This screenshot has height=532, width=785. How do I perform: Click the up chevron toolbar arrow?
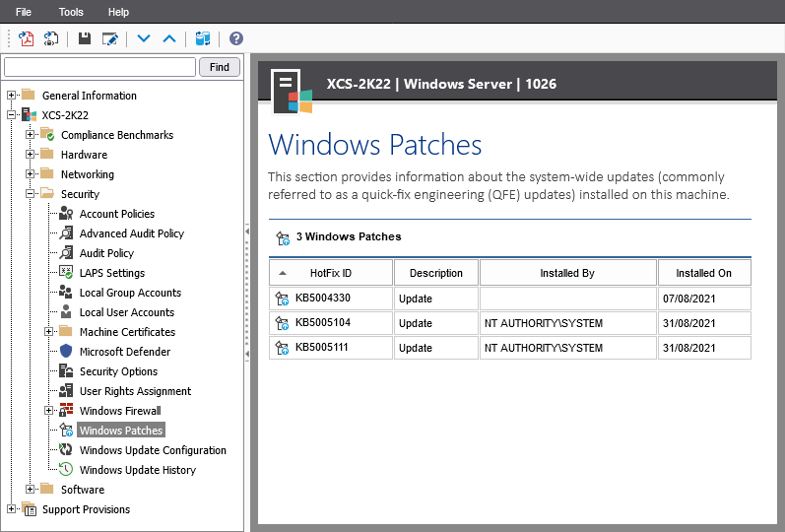click(169, 38)
